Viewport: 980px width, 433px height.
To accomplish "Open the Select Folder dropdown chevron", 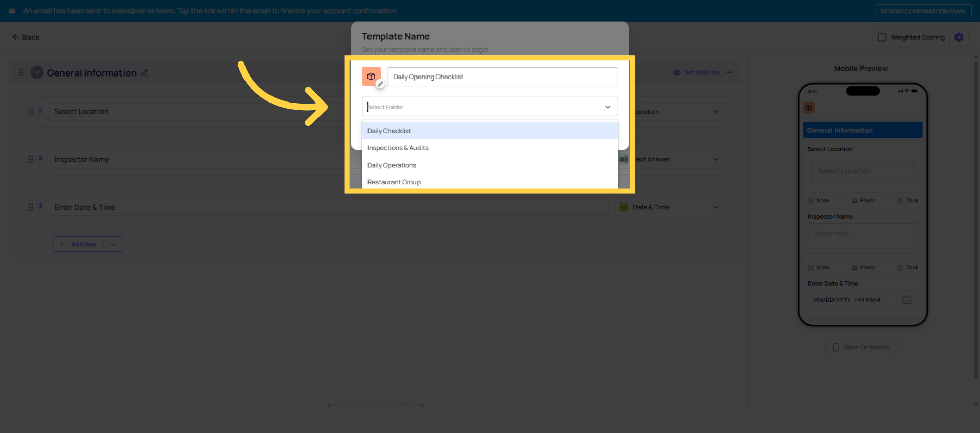I will (608, 107).
